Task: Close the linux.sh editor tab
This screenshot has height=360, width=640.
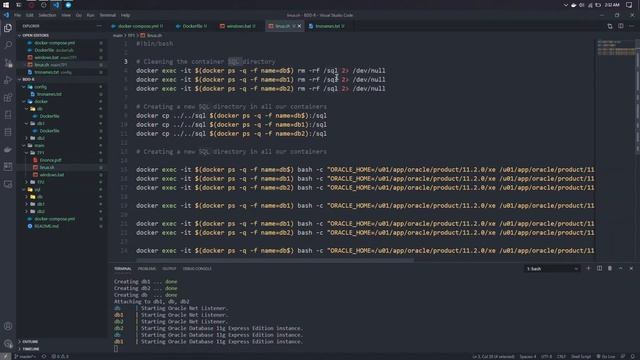Action: click(x=299, y=26)
